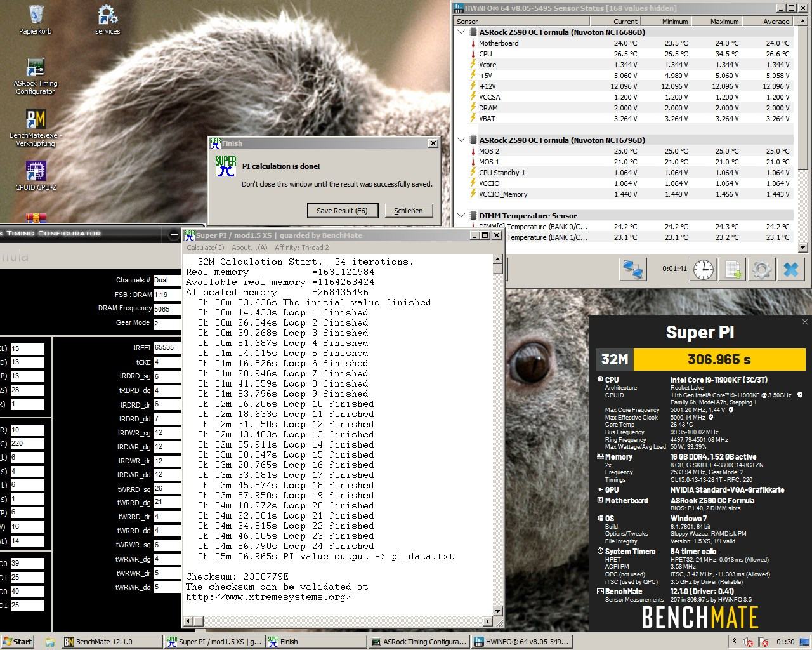Click HWiNFO start logging sheet icon
Image resolution: width=812 pixels, height=650 pixels.
click(733, 269)
